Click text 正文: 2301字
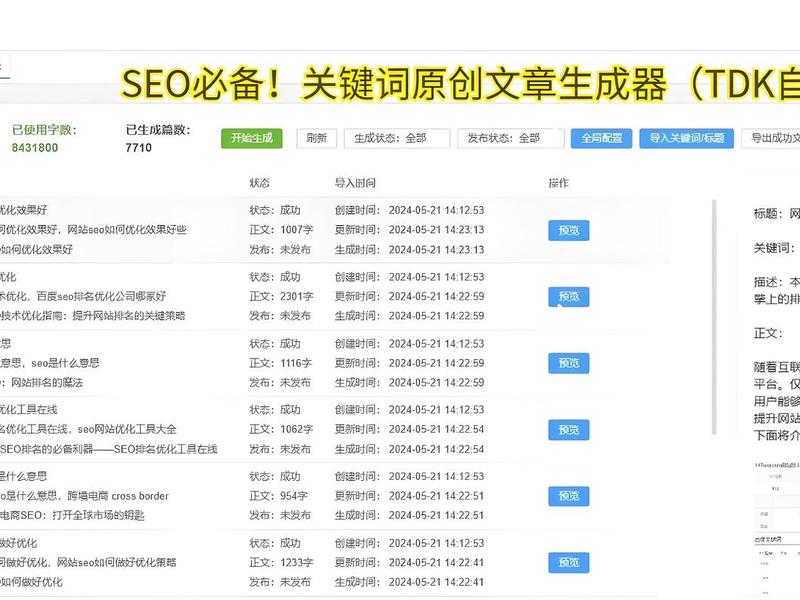This screenshot has width=800, height=600. [281, 296]
